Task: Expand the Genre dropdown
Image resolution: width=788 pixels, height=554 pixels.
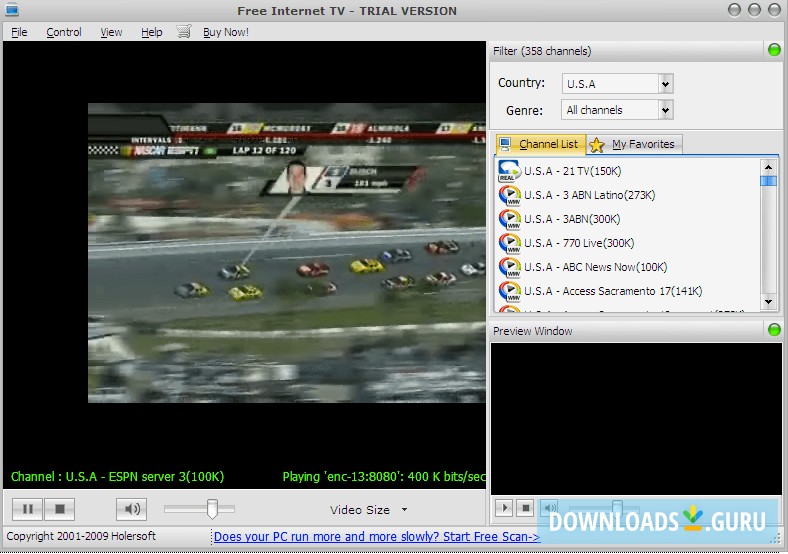Action: click(666, 110)
